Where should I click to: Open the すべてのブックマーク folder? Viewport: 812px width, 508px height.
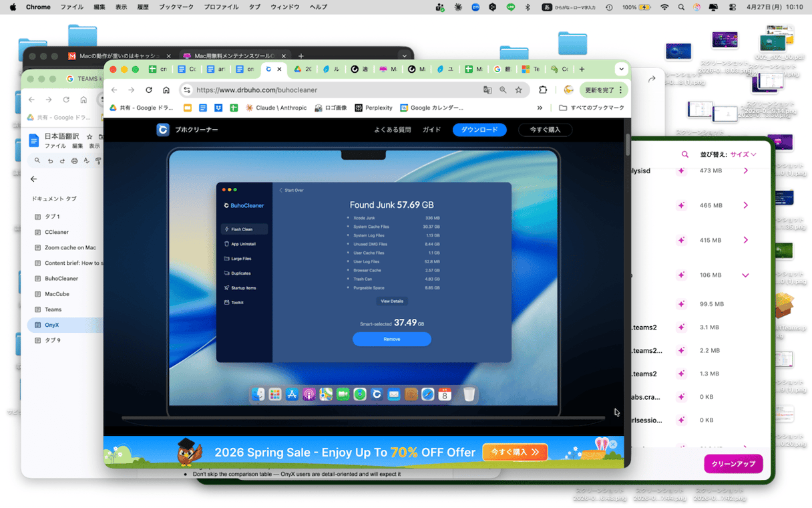point(592,108)
